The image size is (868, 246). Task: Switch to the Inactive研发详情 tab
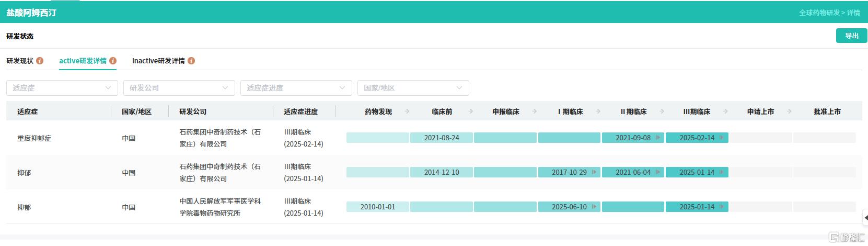pyautogui.click(x=158, y=61)
